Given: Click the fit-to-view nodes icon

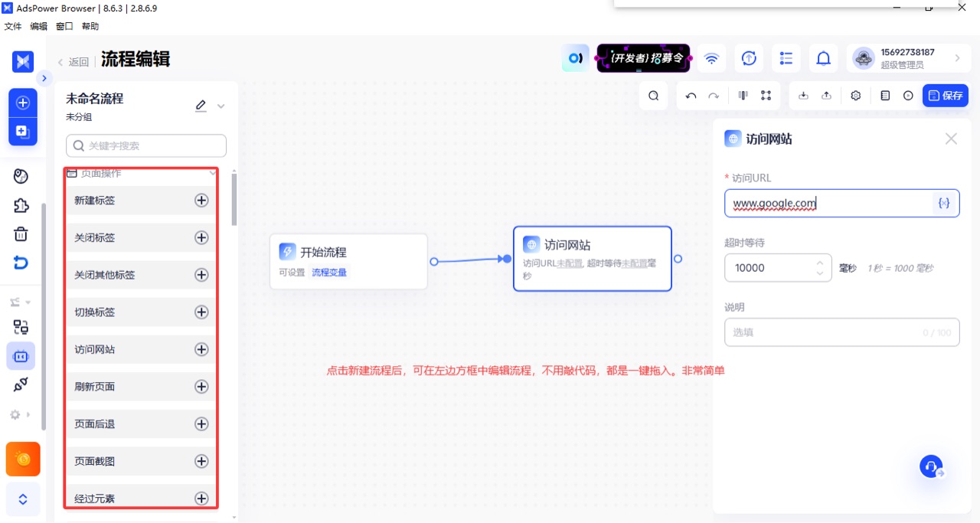Looking at the screenshot, I should pos(766,96).
